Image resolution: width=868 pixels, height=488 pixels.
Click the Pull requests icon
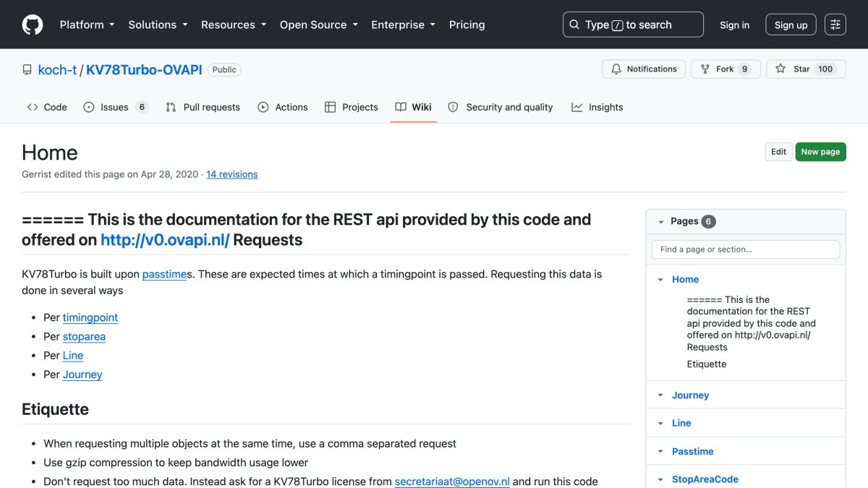coord(171,107)
